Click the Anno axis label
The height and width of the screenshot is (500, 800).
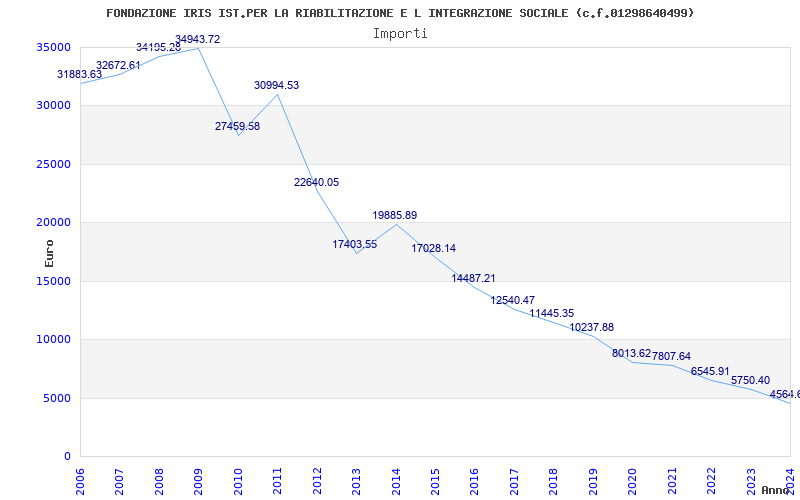tap(775, 490)
